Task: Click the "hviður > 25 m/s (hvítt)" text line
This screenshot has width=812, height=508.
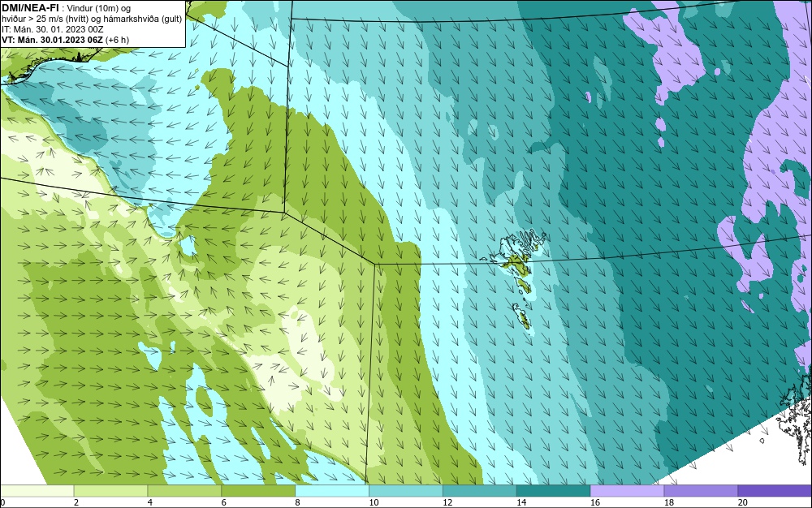Action: pos(44,19)
